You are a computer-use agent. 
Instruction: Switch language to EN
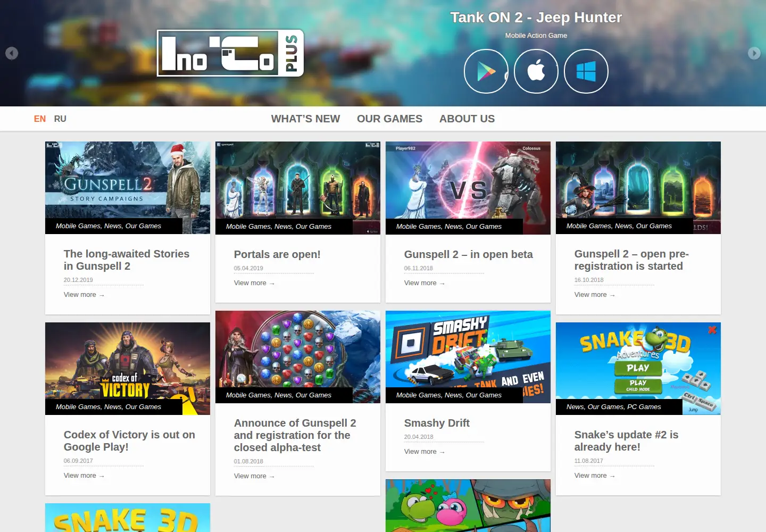(40, 119)
